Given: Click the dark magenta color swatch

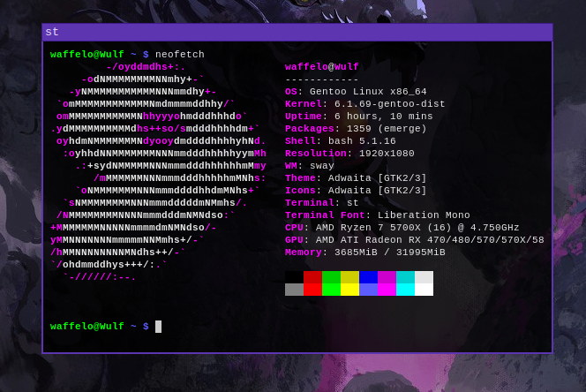Looking at the screenshot, I should pos(387,277).
